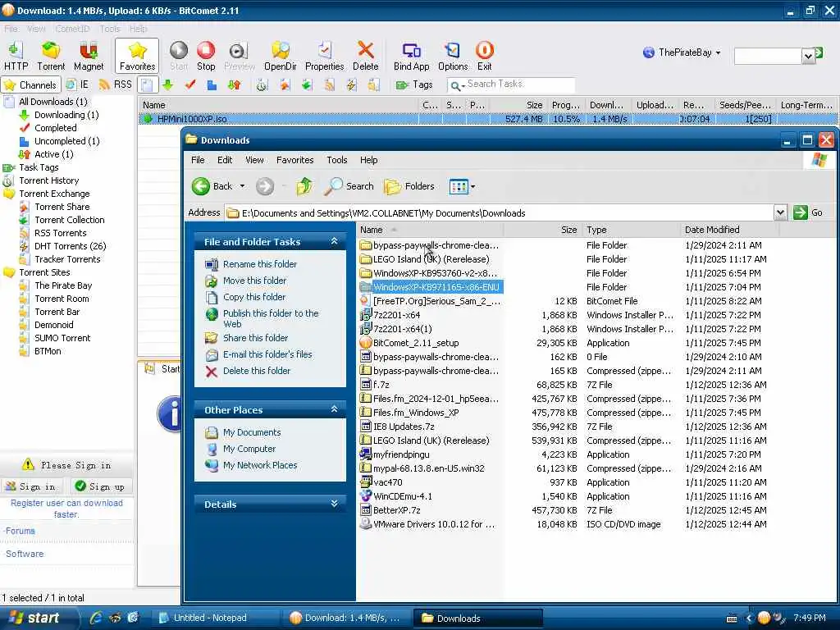840x630 pixels.
Task: Click Delete this folder
Action: click(257, 371)
